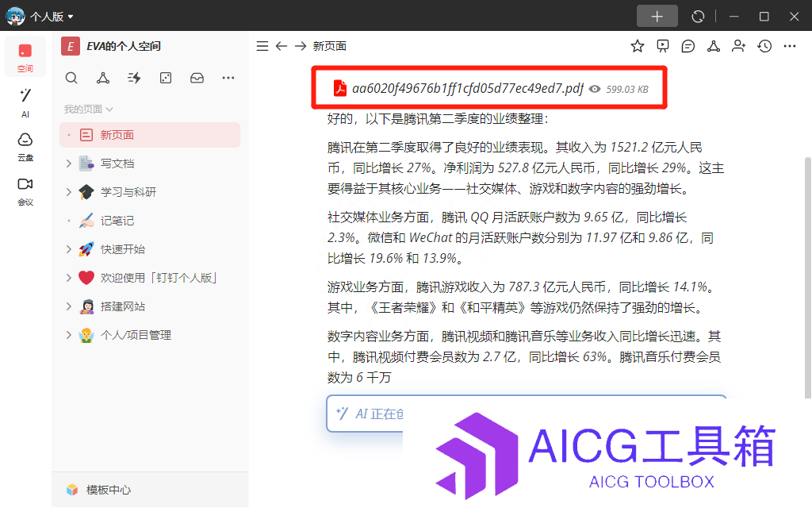The image size is (812, 508).
Task: Click the user avatar in title bar
Action: 16,16
